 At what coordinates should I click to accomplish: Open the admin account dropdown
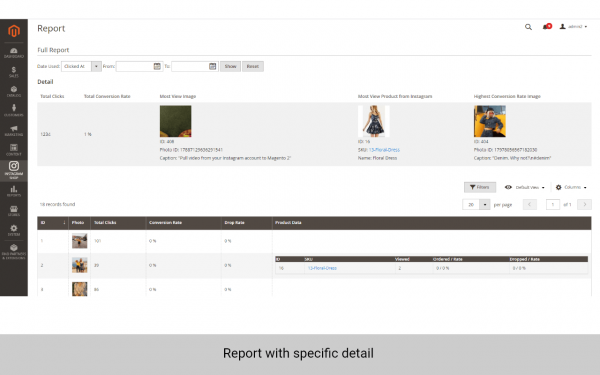point(573,26)
